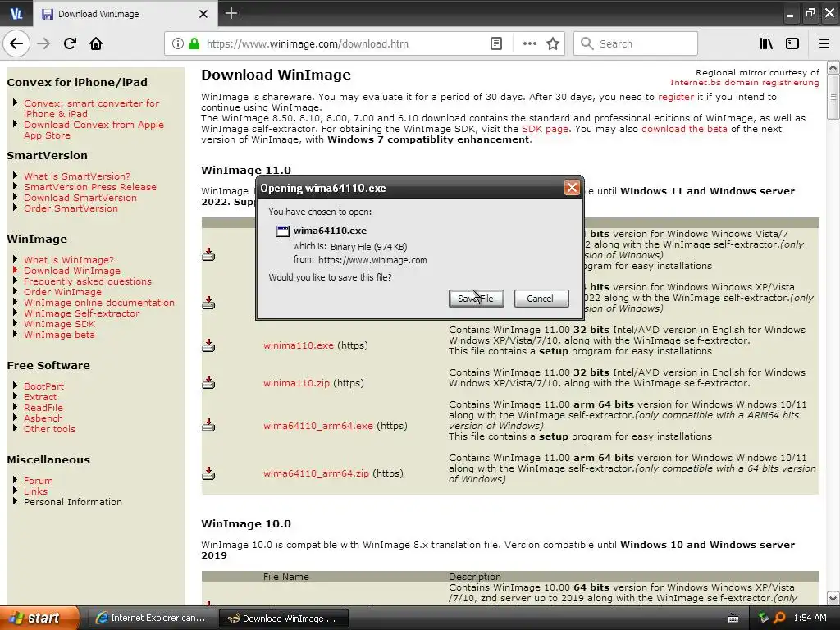Open the Links page link
Viewport: 840px width, 630px height.
click(35, 491)
